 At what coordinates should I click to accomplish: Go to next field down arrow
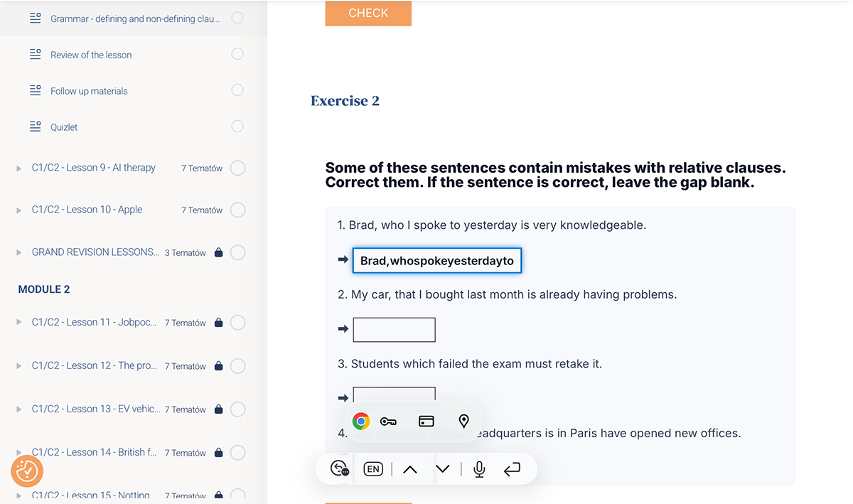pos(443,469)
